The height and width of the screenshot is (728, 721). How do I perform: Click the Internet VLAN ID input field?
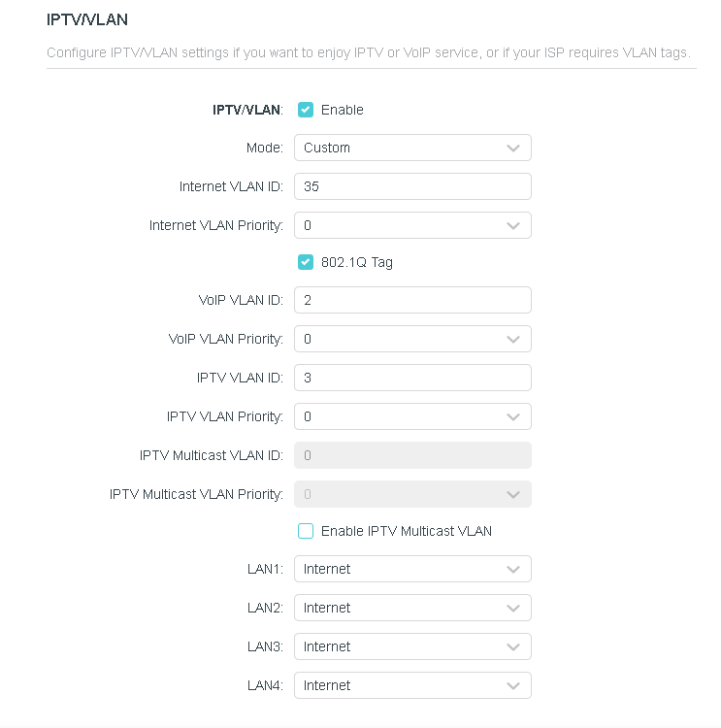pyautogui.click(x=412, y=186)
